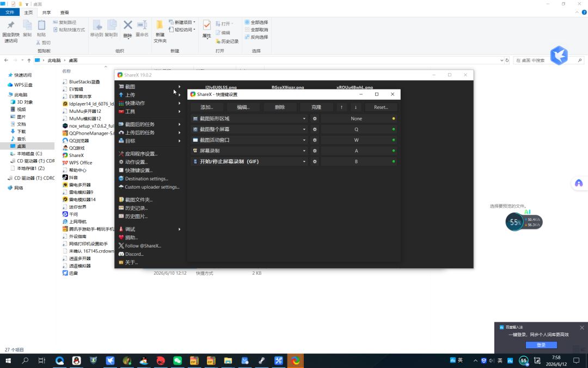Open task dropdown for 开始/停止屏幕录制 (GIF)
Screen dimensions: 588x368
pyautogui.click(x=304, y=161)
